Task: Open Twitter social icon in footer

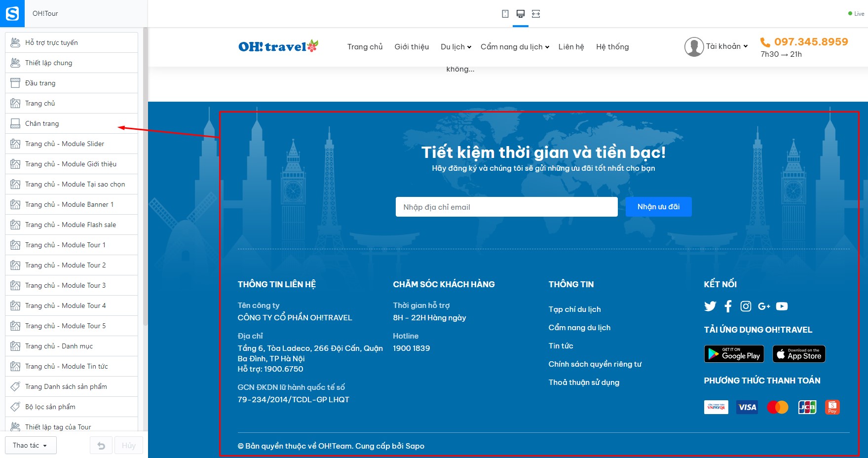Action: click(710, 306)
